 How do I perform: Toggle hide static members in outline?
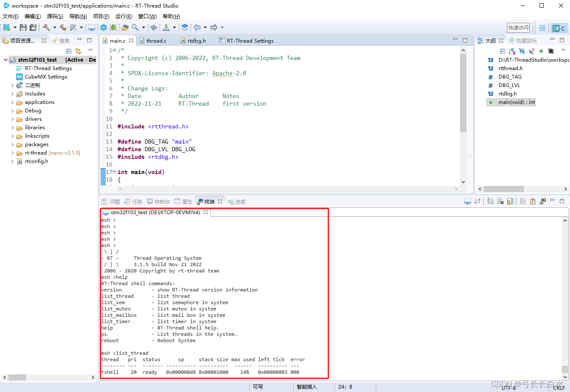coord(532,51)
